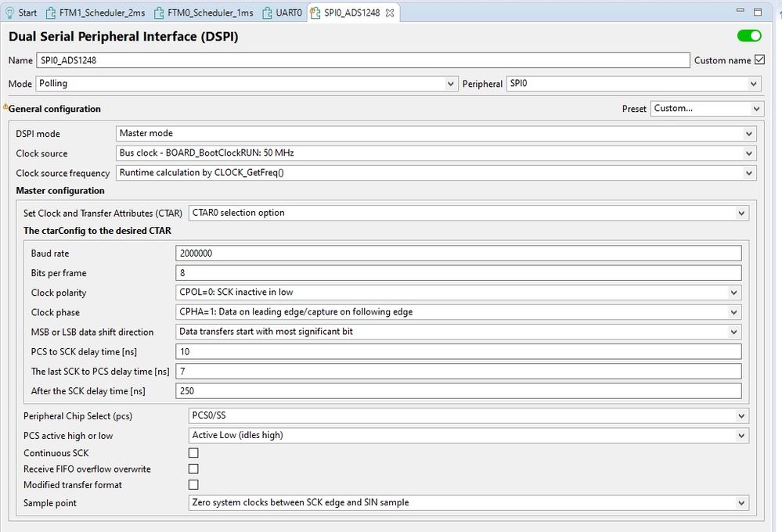Toggle the DSPI component enable switch

749,36
